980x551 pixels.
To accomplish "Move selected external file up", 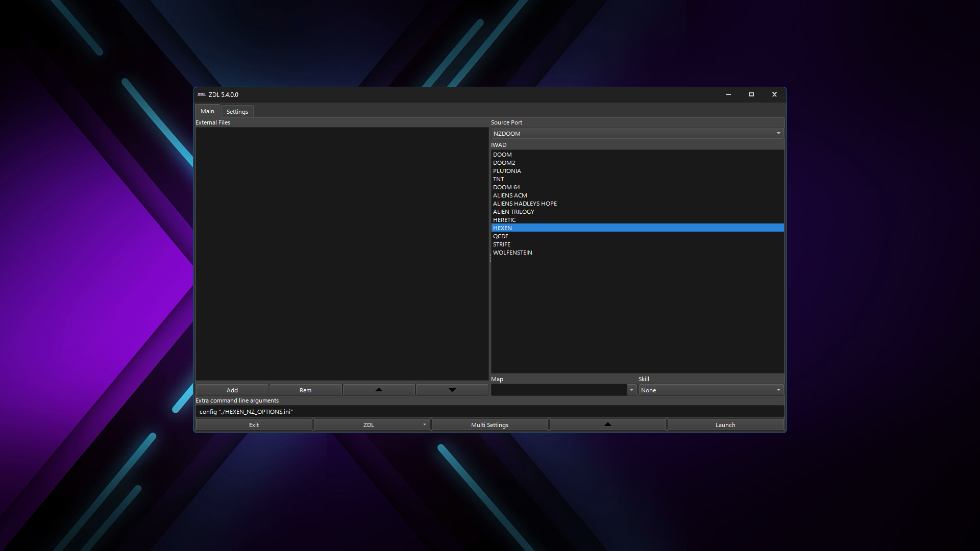I will pos(378,390).
